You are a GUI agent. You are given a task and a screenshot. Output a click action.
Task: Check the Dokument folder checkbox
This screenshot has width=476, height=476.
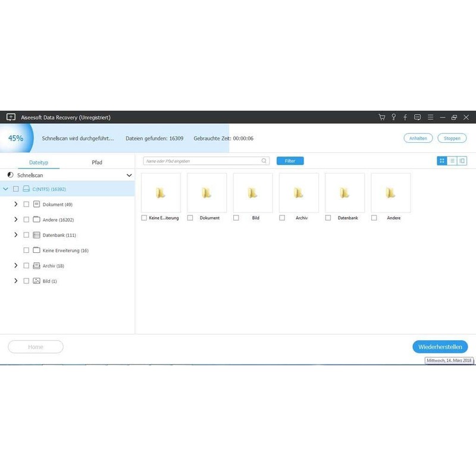point(26,204)
